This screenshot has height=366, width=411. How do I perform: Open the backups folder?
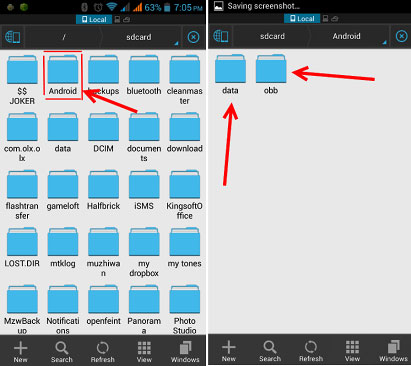(103, 75)
